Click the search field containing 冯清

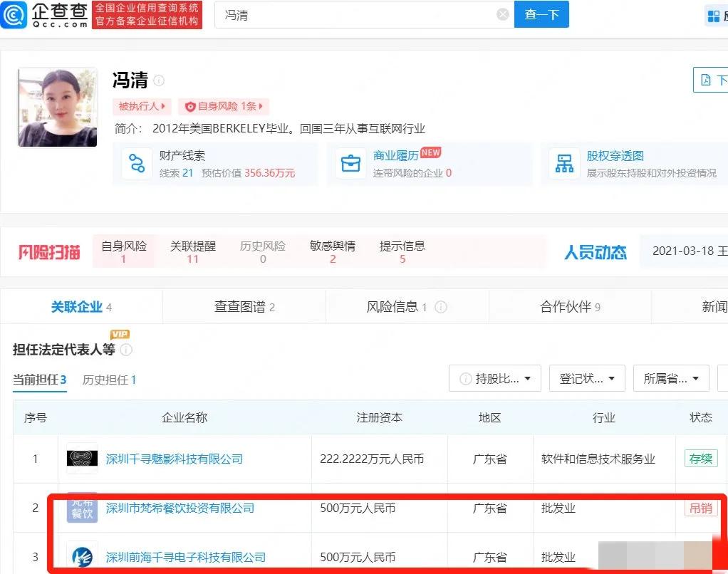365,14
